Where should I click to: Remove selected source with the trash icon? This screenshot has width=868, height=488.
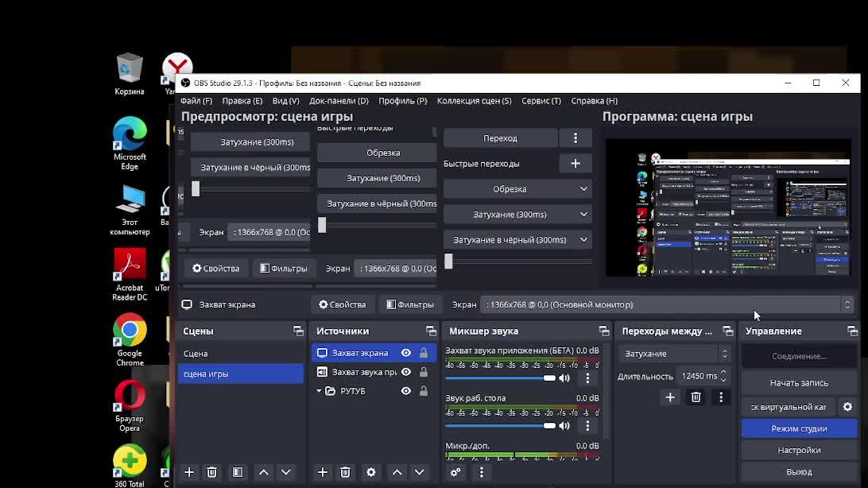(x=346, y=472)
